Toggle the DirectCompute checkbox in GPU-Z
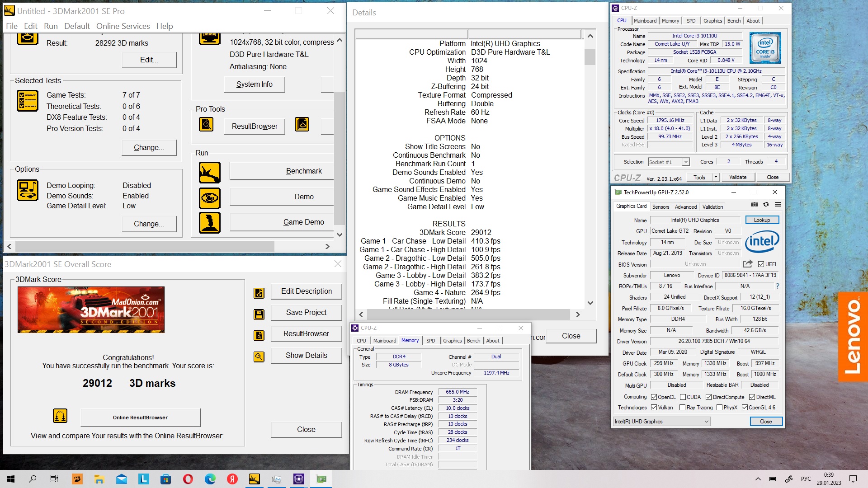The height and width of the screenshot is (488, 868). [709, 397]
